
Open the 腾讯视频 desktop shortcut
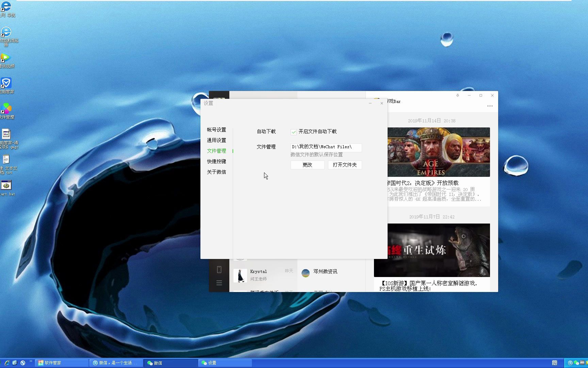coord(6,61)
